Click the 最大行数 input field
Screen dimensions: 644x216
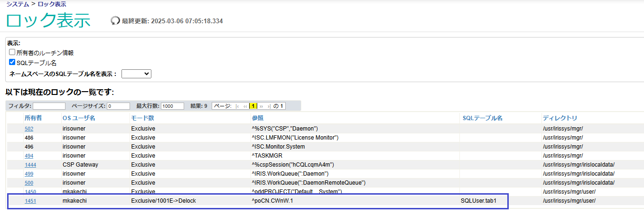point(172,106)
